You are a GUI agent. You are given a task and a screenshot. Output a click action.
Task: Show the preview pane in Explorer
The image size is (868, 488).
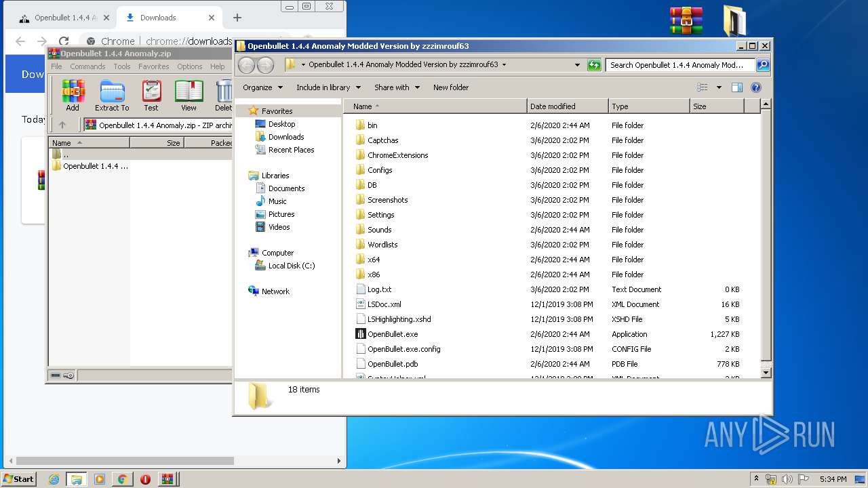click(x=737, y=87)
